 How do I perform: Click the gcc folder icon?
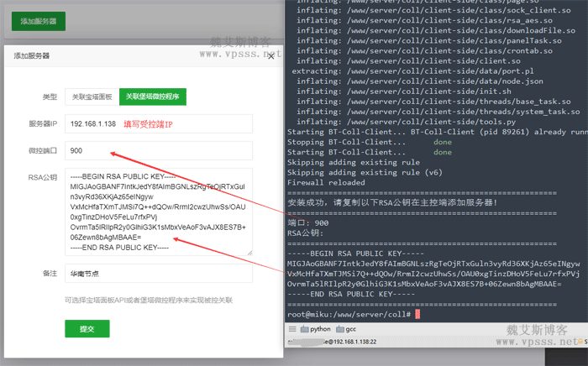[339, 329]
